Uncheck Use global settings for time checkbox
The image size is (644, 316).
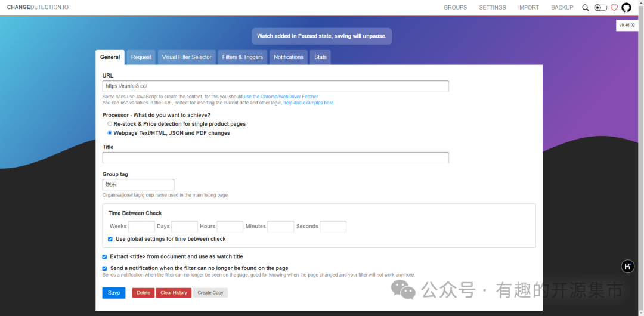[x=110, y=239]
